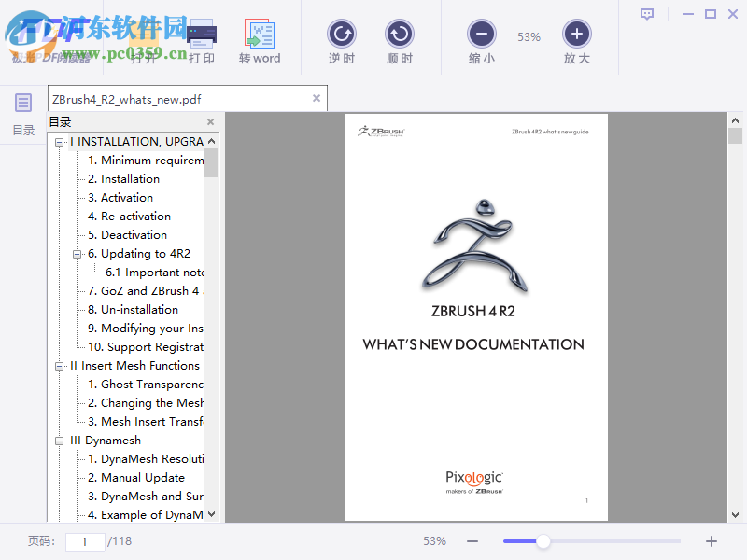The height and width of the screenshot is (560, 747).
Task: Open the 2. Installation contents entry
Action: [x=124, y=178]
